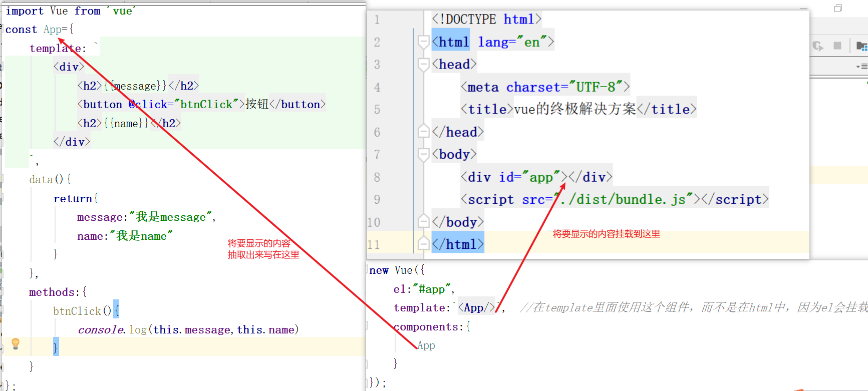Collapse the <html lang> fold marker
The height and width of the screenshot is (391, 868).
pos(423,42)
